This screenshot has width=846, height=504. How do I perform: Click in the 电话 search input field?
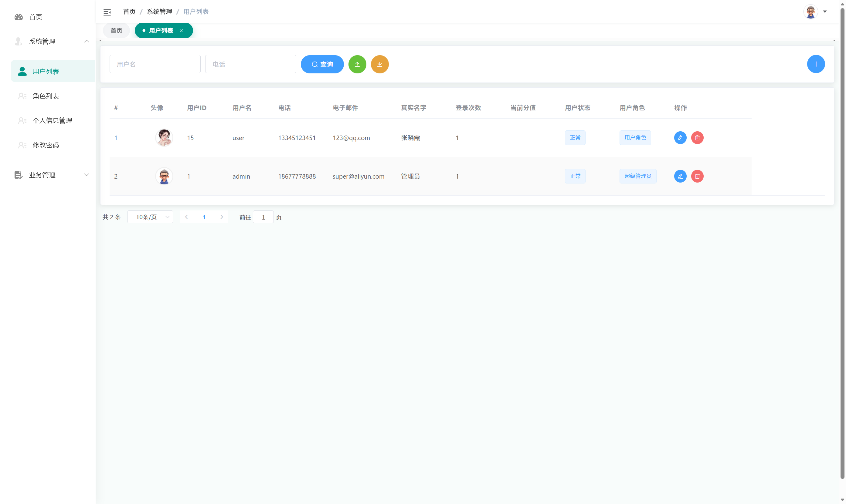click(x=250, y=64)
